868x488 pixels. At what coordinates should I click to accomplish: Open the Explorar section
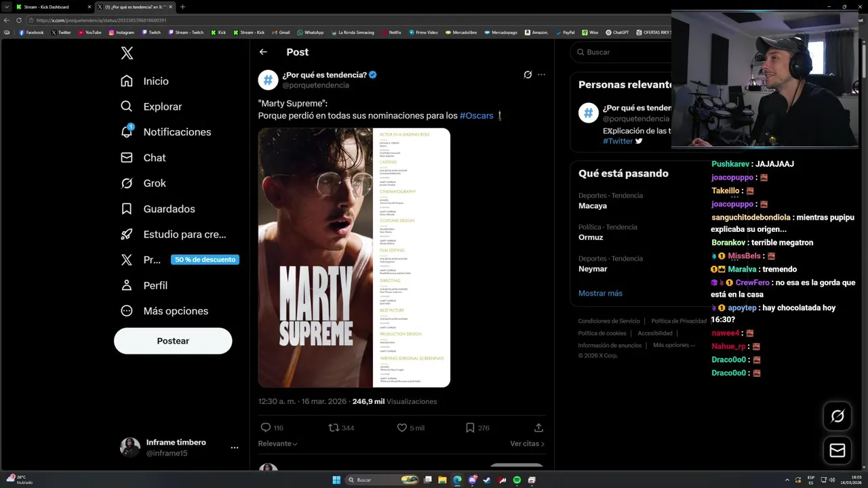point(151,106)
